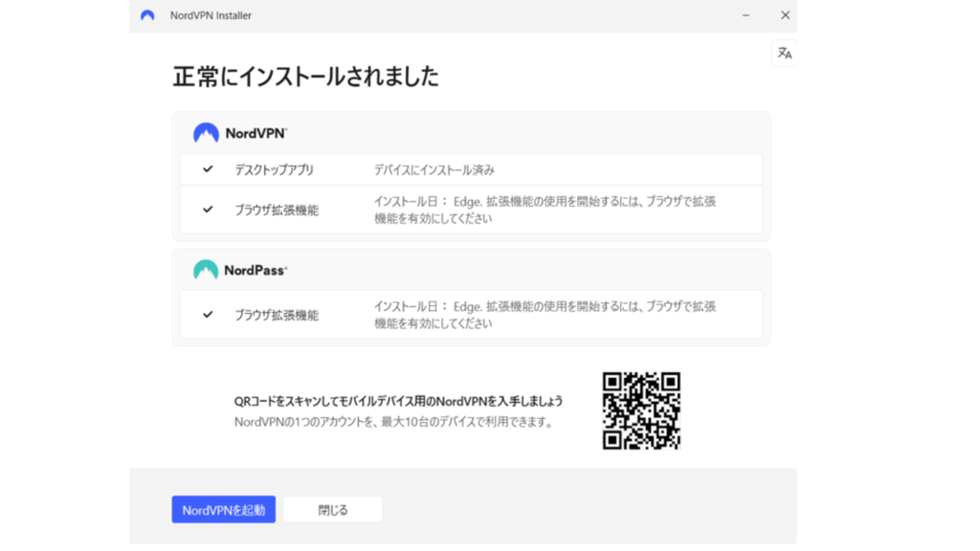
Task: Minimize the NordVPN Installer window
Action: click(746, 15)
